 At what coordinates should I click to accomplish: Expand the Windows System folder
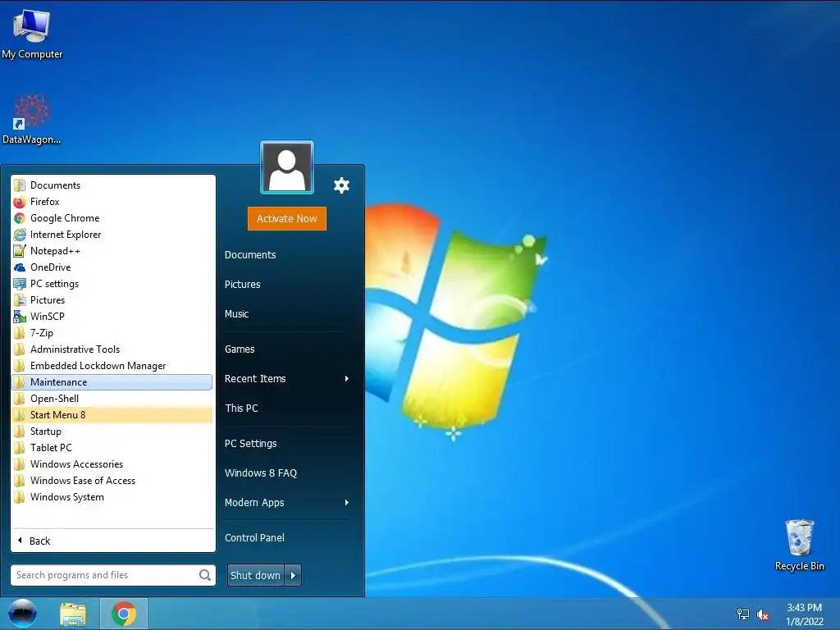click(112, 497)
